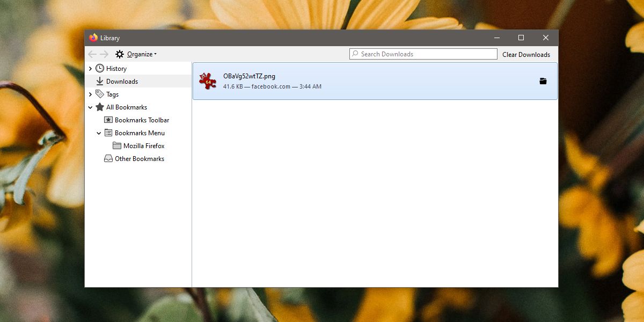This screenshot has width=644, height=322.
Task: Select History in the sidebar
Action: coord(116,69)
